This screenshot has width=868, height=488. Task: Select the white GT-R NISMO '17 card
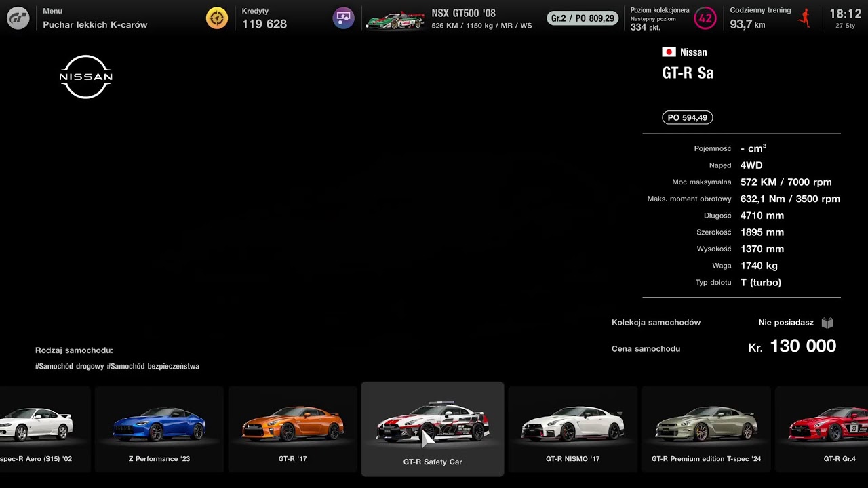pyautogui.click(x=573, y=429)
